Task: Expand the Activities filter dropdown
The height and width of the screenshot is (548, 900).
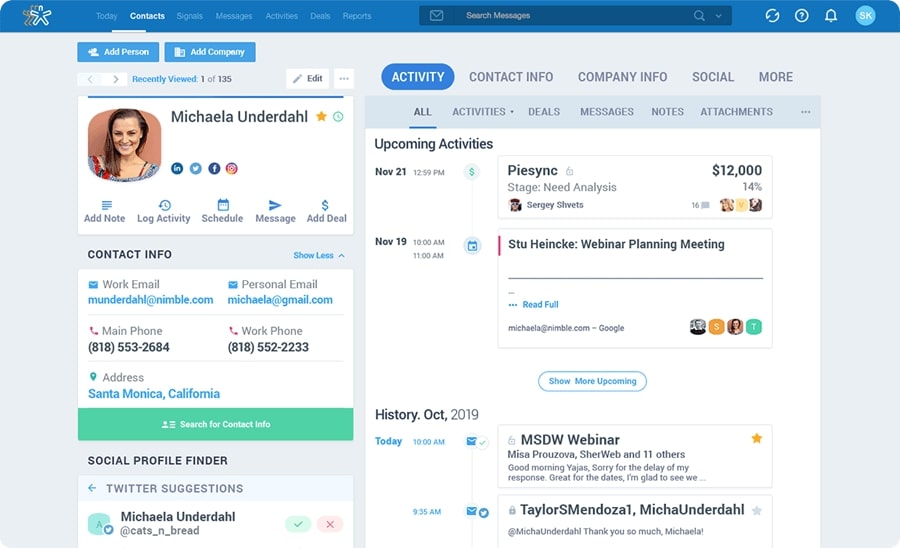Action: tap(483, 112)
